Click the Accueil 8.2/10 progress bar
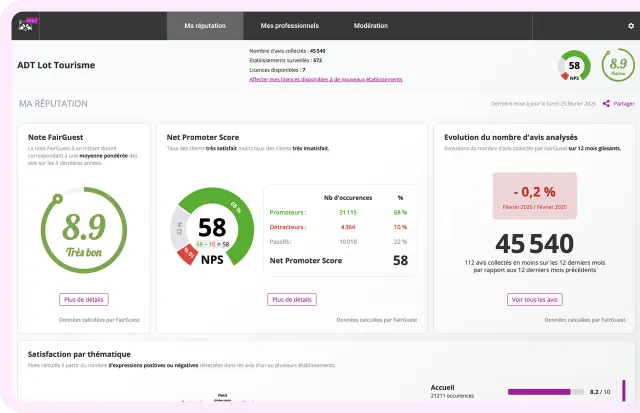This screenshot has width=640, height=413. point(546,392)
